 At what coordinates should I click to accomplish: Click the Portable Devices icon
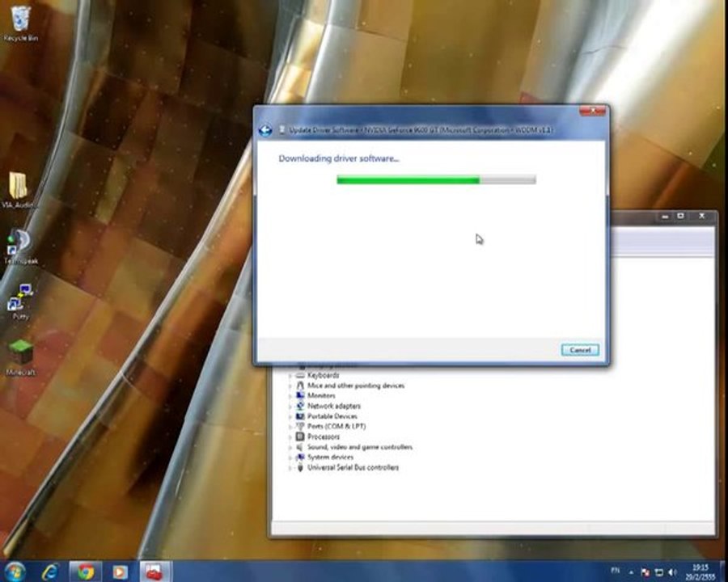pyautogui.click(x=300, y=415)
